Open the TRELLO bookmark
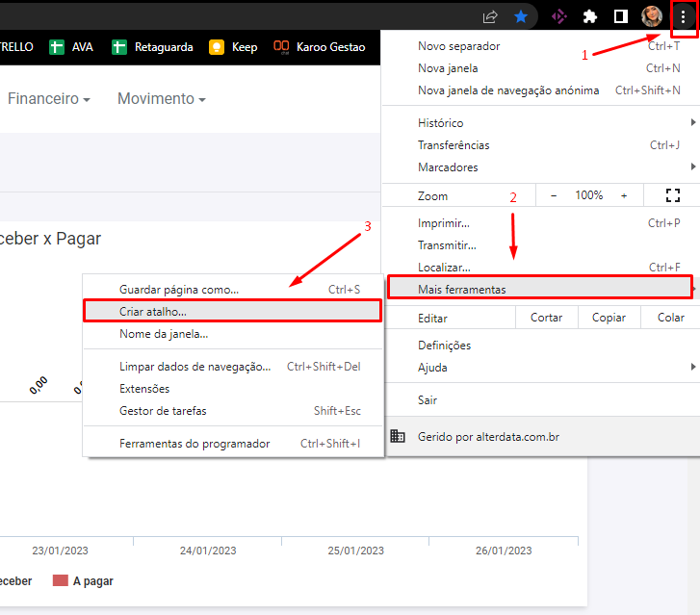The height and width of the screenshot is (615, 700). pos(16,47)
